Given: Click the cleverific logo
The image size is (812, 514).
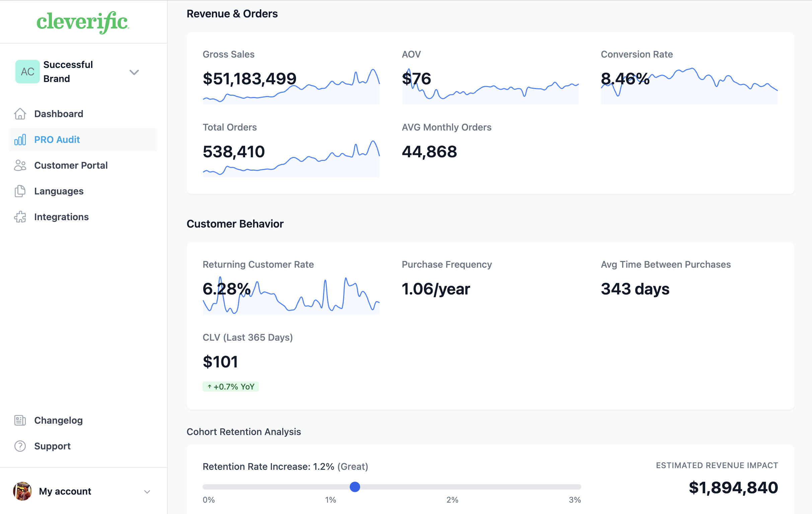Looking at the screenshot, I should point(83,22).
